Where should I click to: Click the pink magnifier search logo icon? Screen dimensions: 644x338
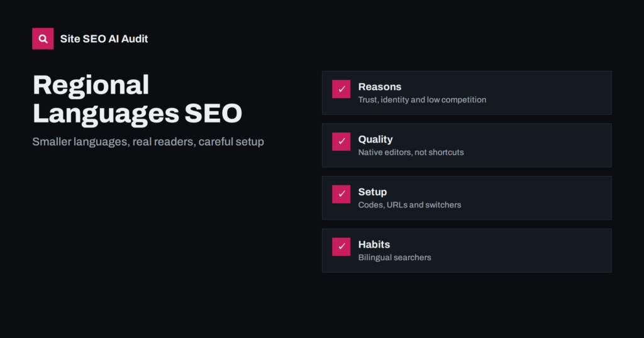43,38
